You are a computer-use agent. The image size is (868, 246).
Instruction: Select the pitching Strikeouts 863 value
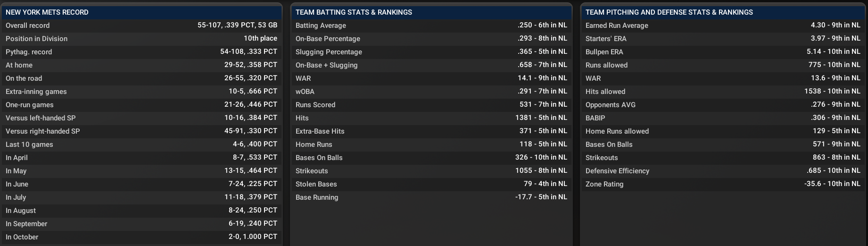point(836,157)
